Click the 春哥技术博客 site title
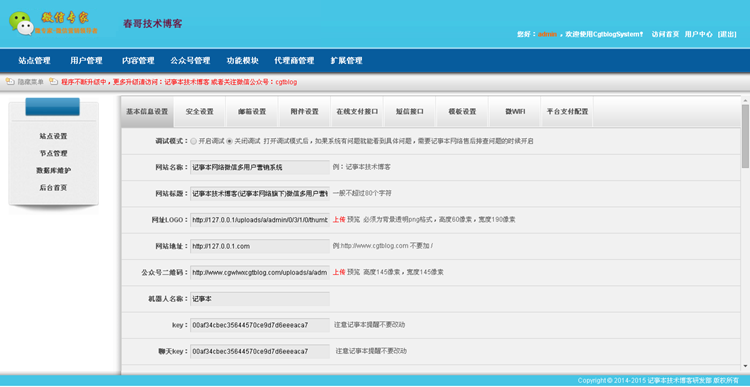750x387 pixels. click(153, 23)
